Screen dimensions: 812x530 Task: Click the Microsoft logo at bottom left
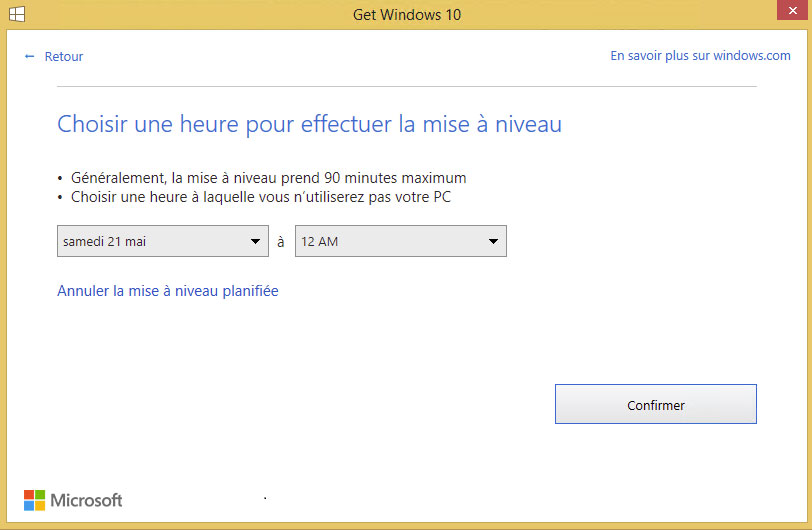73,500
